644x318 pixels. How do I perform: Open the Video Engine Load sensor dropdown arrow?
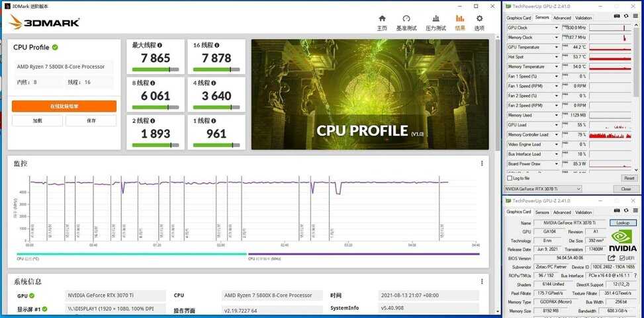(557, 144)
